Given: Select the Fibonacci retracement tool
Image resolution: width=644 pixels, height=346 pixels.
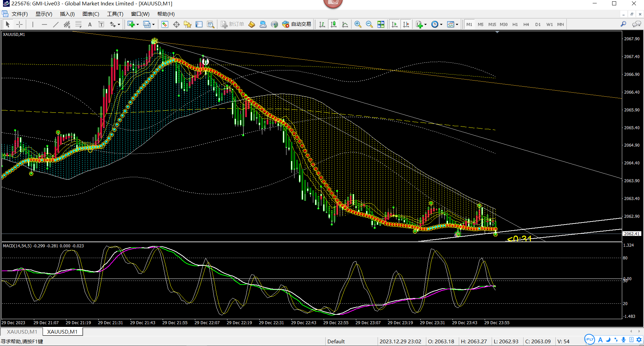Looking at the screenshot, I should (78, 24).
